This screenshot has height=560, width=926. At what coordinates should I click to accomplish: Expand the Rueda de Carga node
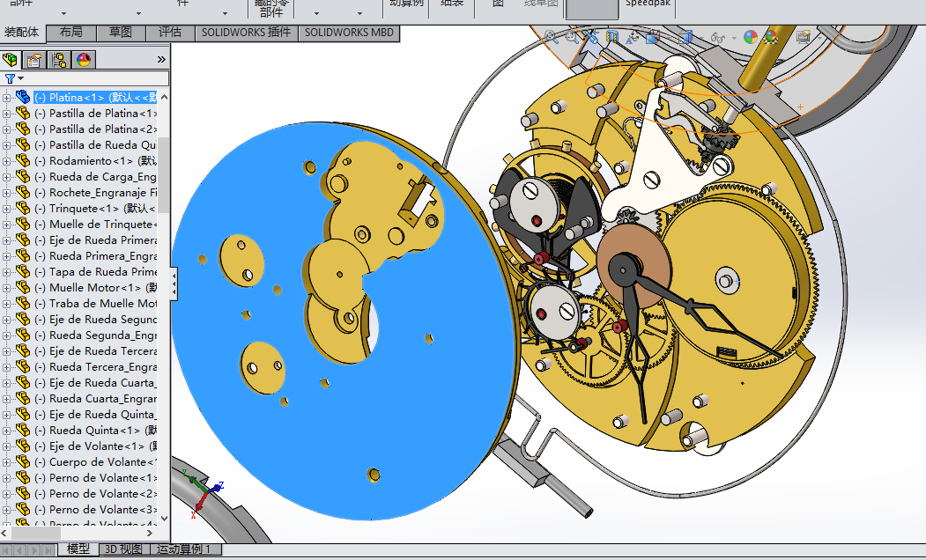pyautogui.click(x=6, y=177)
